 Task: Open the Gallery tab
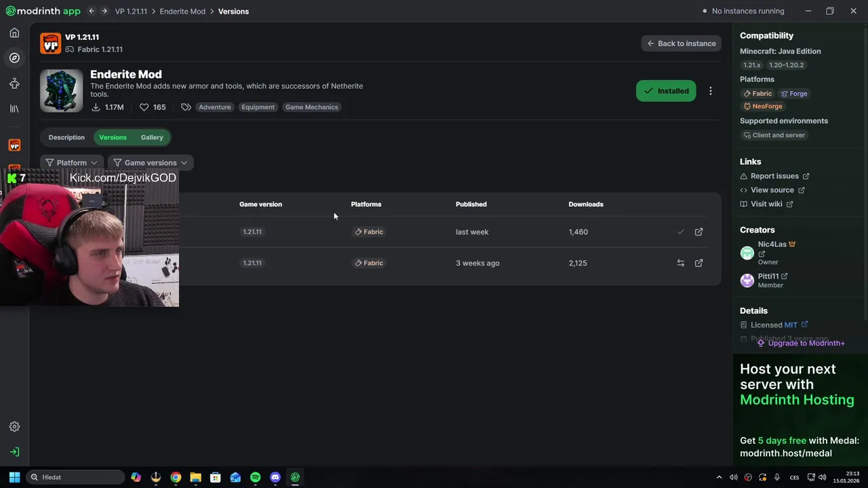(x=152, y=138)
